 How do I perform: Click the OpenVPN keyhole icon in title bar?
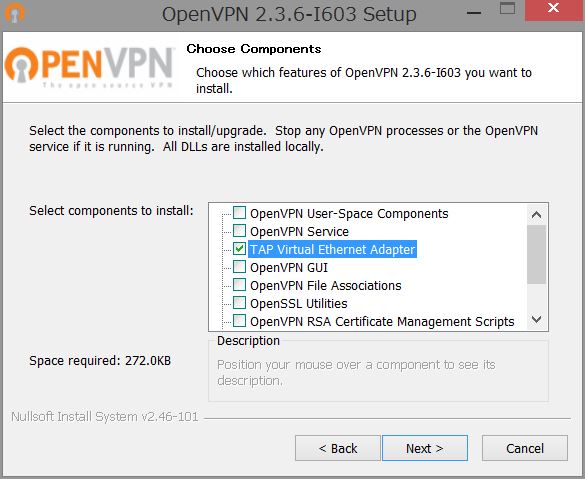(14, 13)
